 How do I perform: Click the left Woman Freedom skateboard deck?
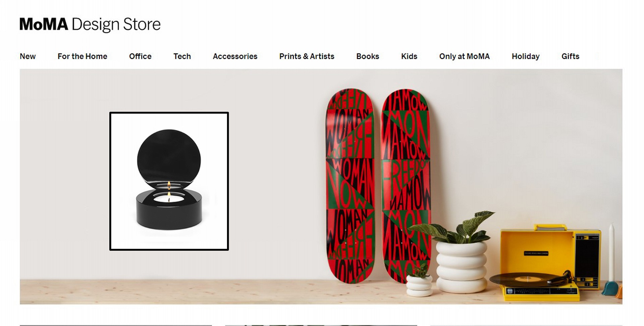click(x=350, y=186)
